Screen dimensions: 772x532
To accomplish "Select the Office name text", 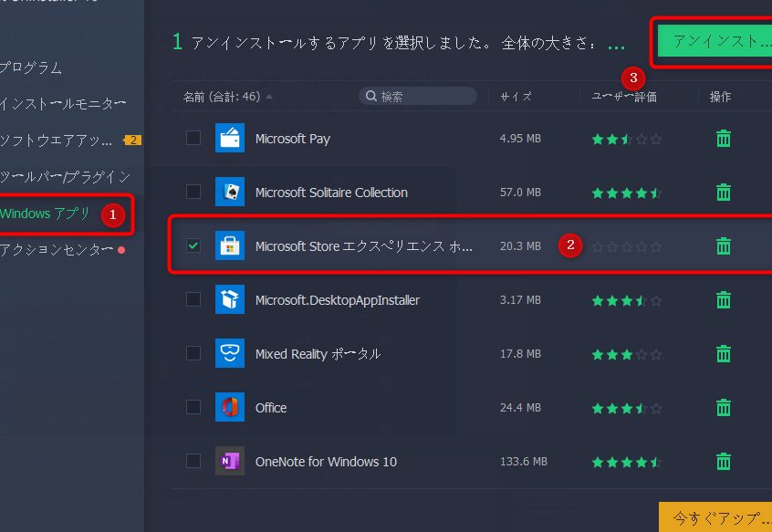I will [x=271, y=408].
